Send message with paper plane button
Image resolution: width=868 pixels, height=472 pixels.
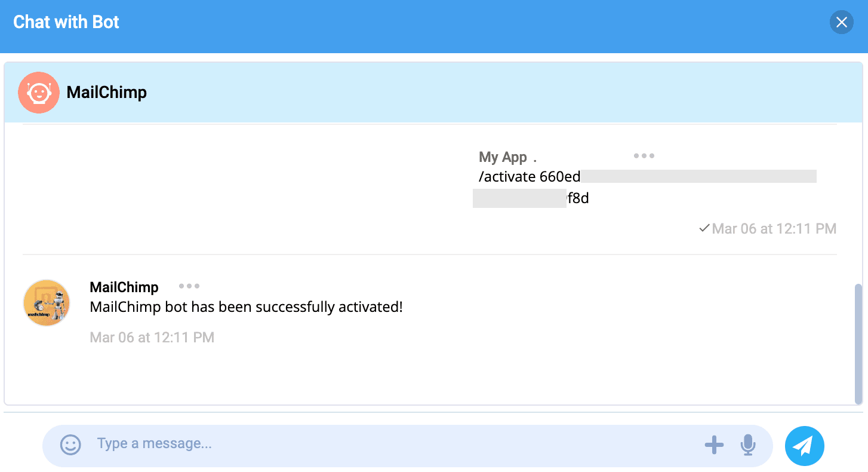click(805, 445)
